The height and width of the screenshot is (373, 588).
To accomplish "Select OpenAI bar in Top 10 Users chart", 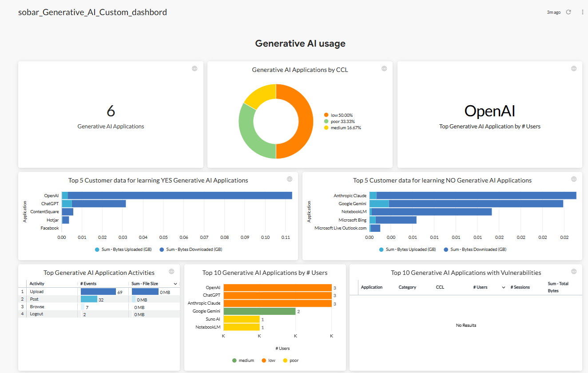I will coord(278,288).
